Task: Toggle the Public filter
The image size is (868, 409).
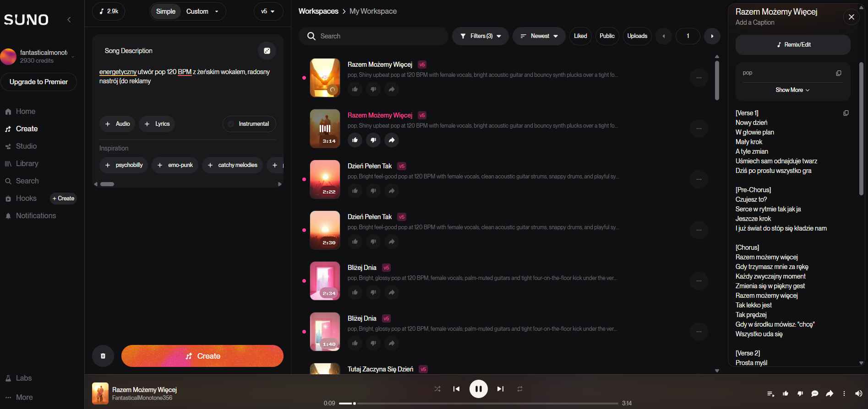Action: click(x=607, y=36)
